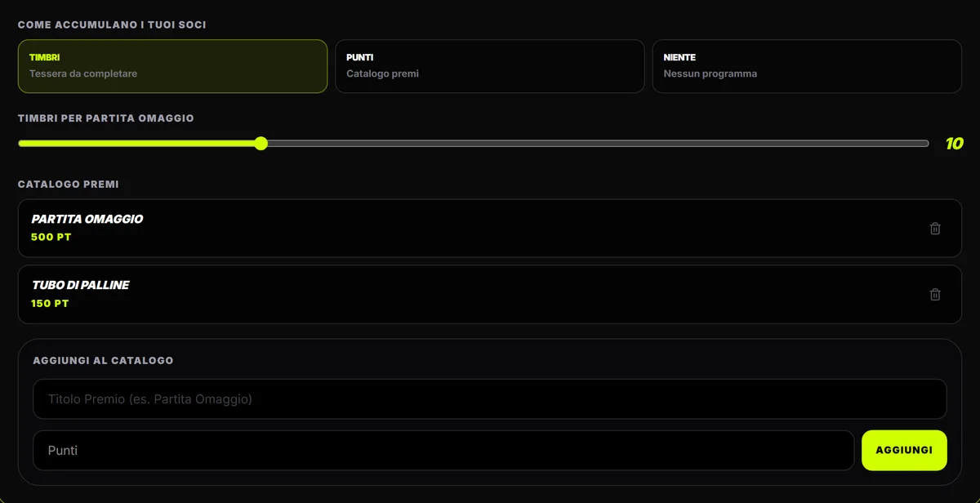Screen dimensions: 980x503
Task: Click into the Punti input field
Action: pos(443,450)
